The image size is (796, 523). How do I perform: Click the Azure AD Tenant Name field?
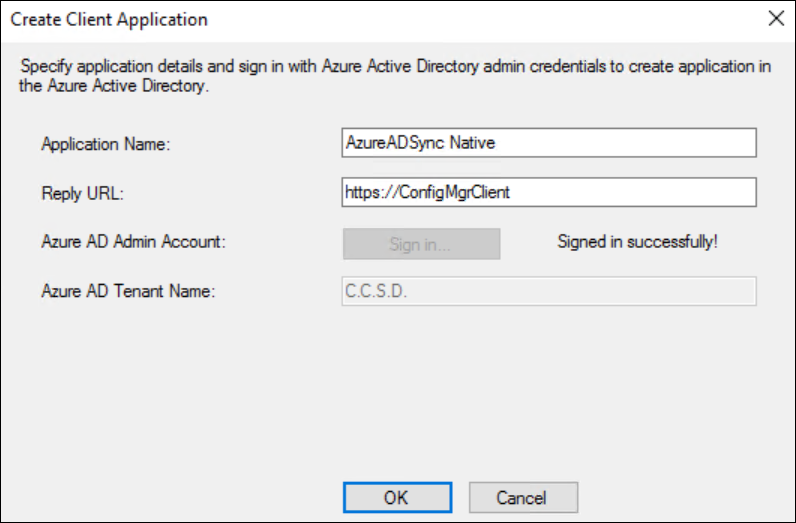pos(549,291)
